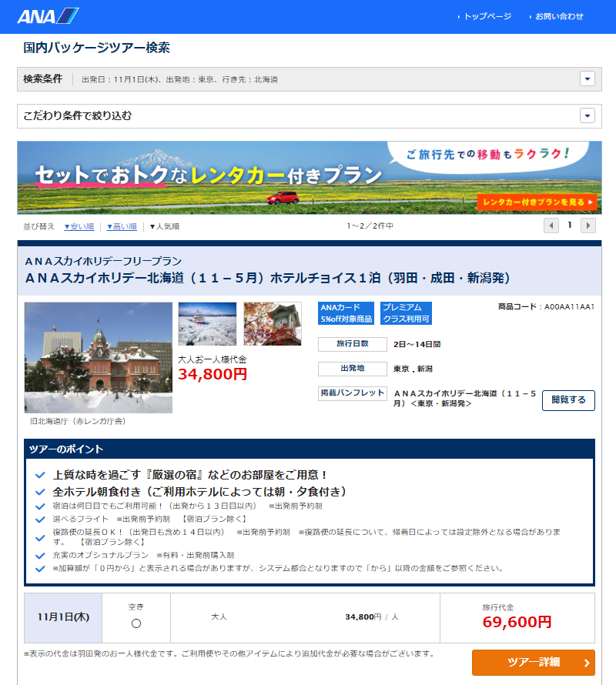Open the お問い合わせ link
Viewport: 616px width, 685px height.
point(559,17)
